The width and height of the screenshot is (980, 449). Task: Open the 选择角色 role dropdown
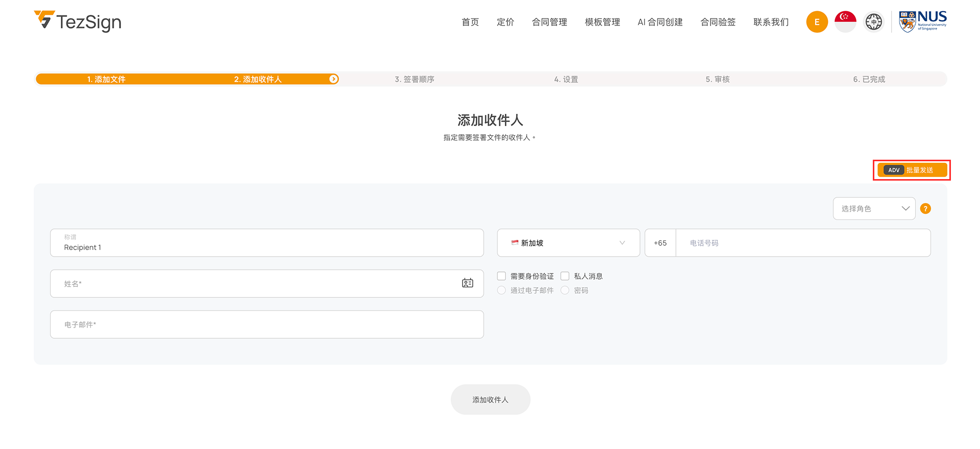[874, 209]
